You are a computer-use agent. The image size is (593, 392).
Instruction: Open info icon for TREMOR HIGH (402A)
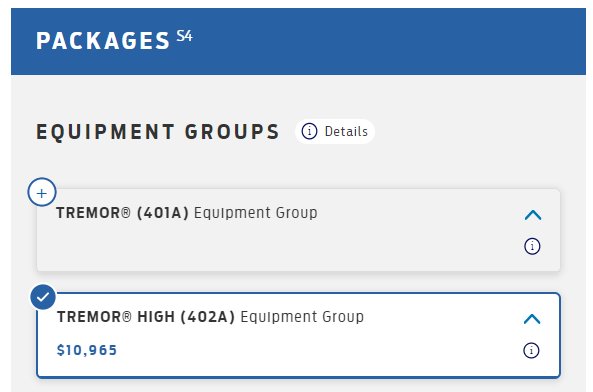click(x=531, y=350)
